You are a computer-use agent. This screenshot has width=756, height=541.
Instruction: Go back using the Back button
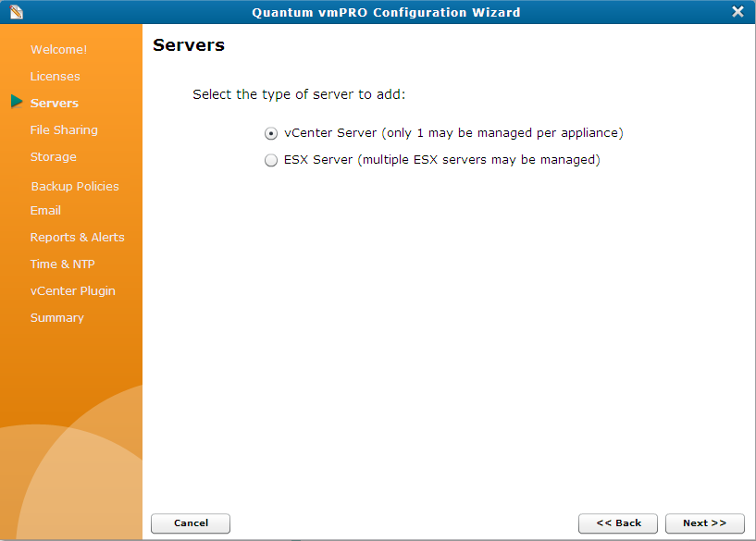618,523
